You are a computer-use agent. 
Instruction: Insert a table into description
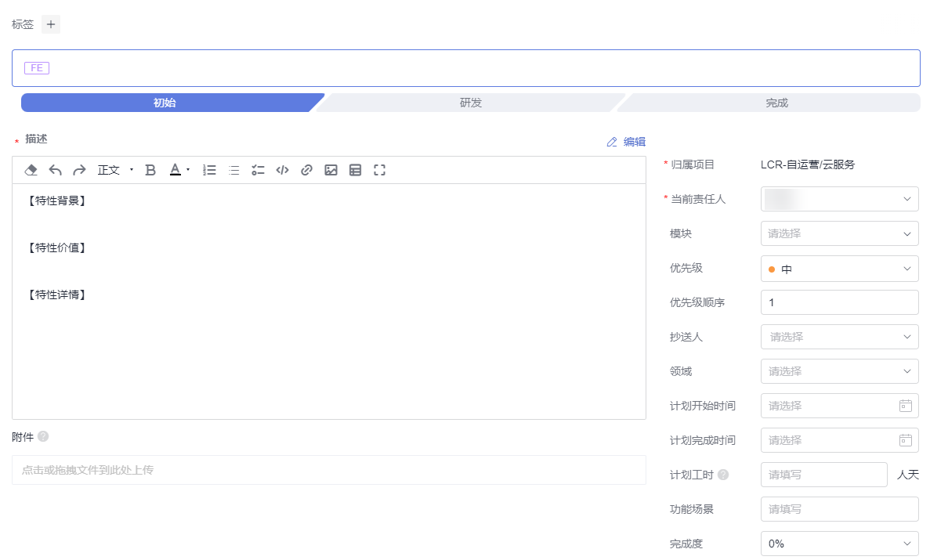click(355, 170)
